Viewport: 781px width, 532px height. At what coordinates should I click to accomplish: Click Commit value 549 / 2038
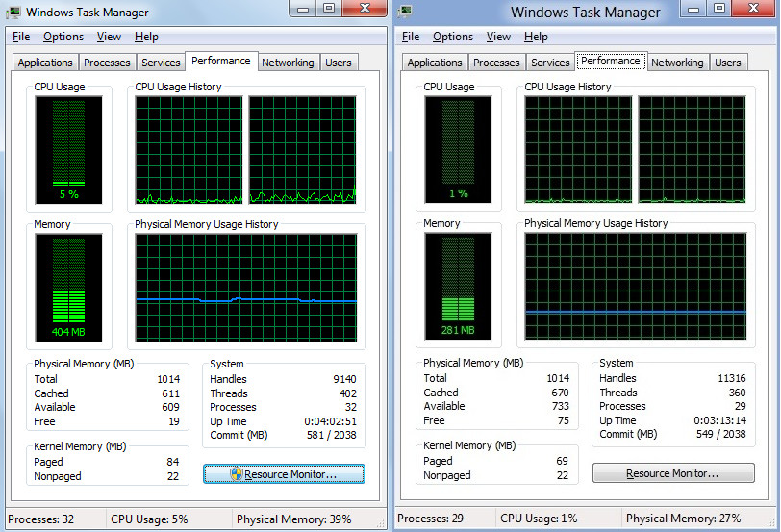click(721, 434)
